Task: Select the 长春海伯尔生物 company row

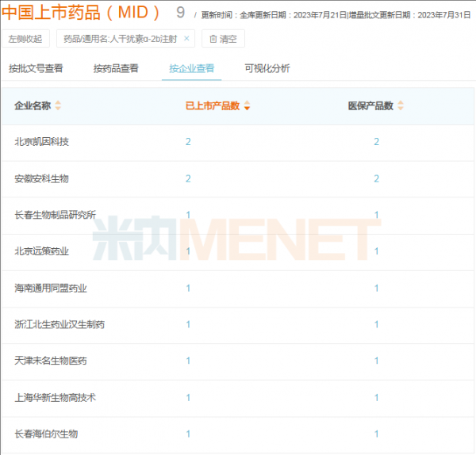Action: 46,434
